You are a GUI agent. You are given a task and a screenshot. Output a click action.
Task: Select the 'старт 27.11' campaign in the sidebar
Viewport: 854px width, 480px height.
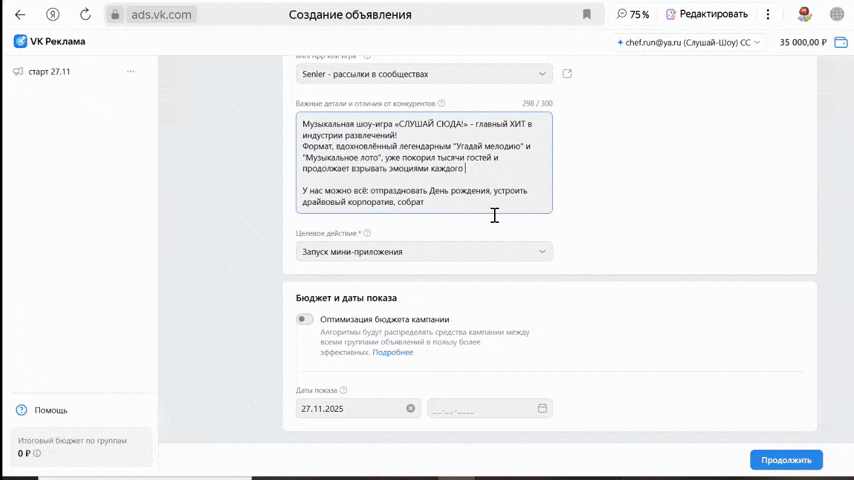click(49, 72)
